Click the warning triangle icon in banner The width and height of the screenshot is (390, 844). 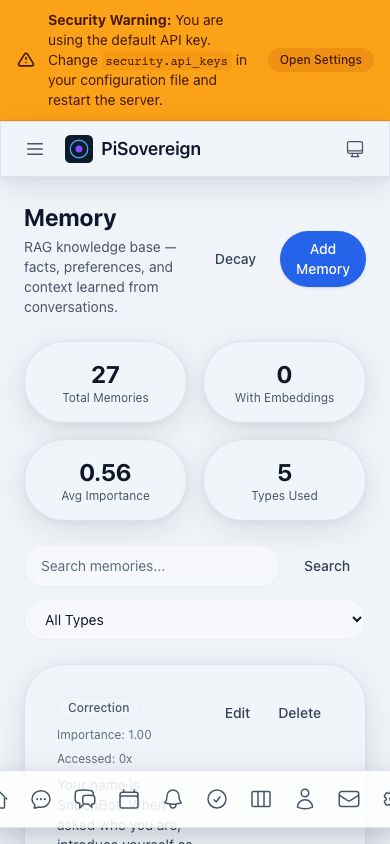pos(26,60)
